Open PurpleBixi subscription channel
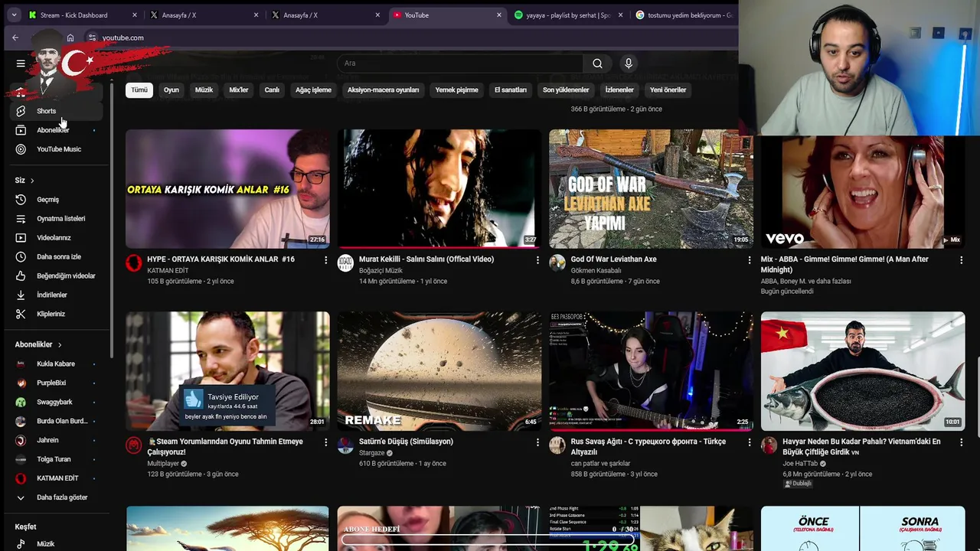This screenshot has width=980, height=551. (x=55, y=383)
